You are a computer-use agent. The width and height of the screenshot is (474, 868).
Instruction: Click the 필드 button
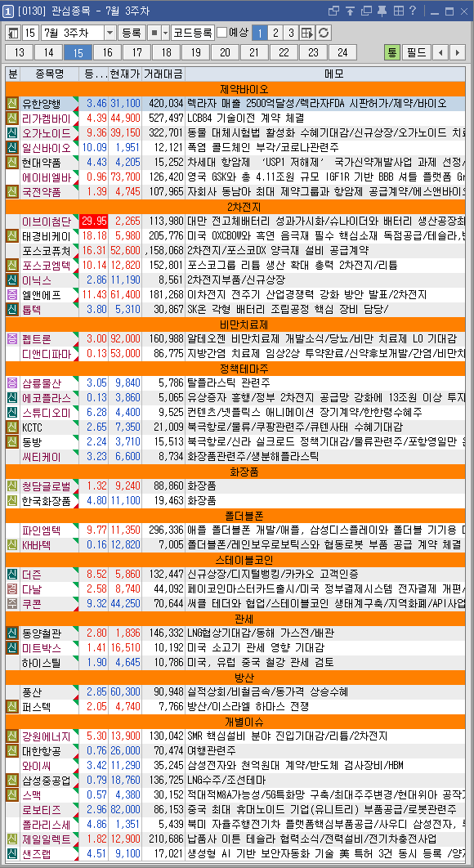click(417, 52)
